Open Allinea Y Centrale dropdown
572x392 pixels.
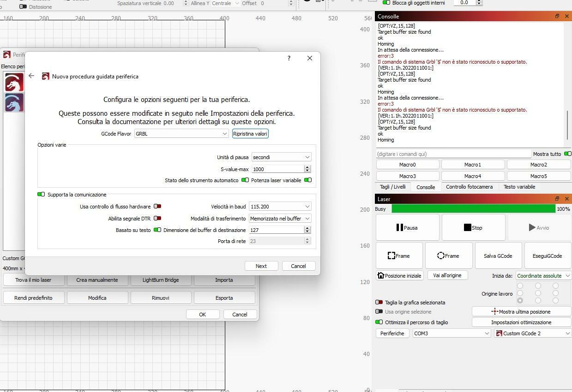point(225,3)
